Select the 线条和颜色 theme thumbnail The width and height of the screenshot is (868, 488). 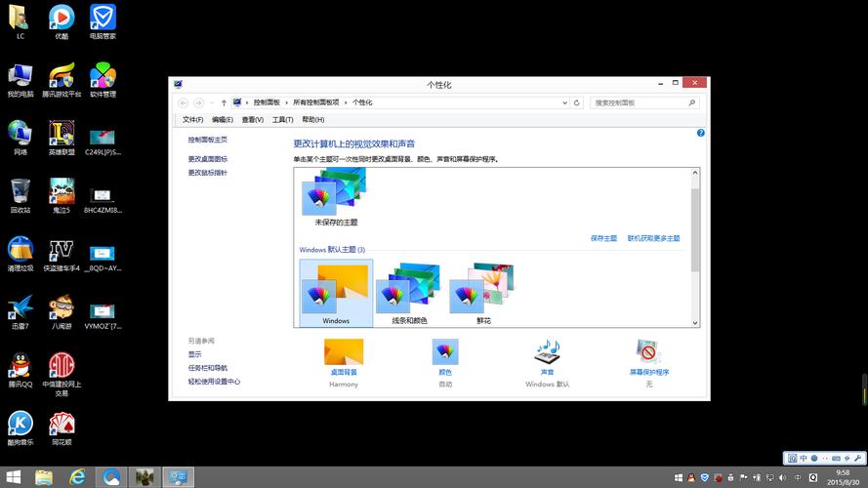[410, 293]
